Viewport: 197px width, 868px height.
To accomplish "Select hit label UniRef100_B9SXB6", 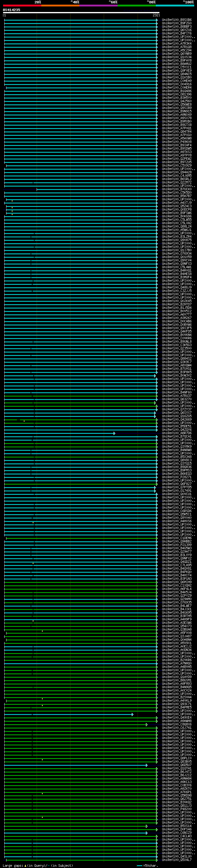I will point(177,20).
